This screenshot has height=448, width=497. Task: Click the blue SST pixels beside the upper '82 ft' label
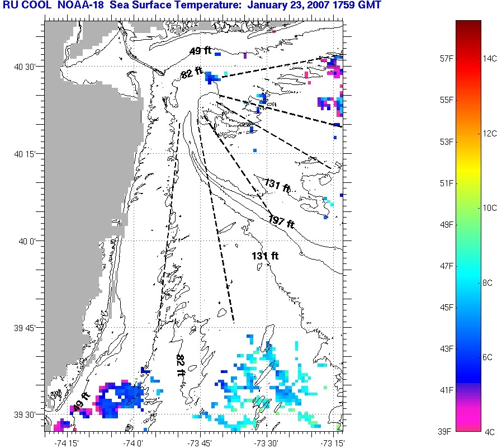pos(212,77)
